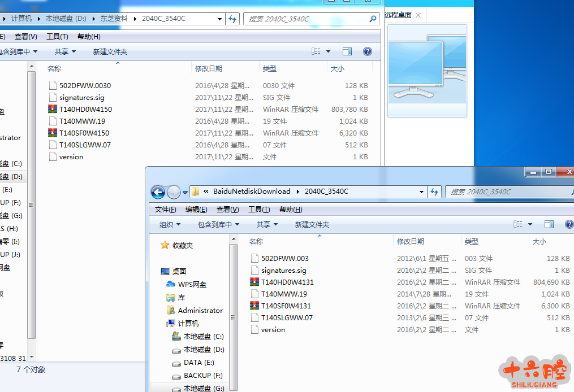The height and width of the screenshot is (392, 574).
Task: Open the 文件(F) menu
Action: click(x=165, y=210)
